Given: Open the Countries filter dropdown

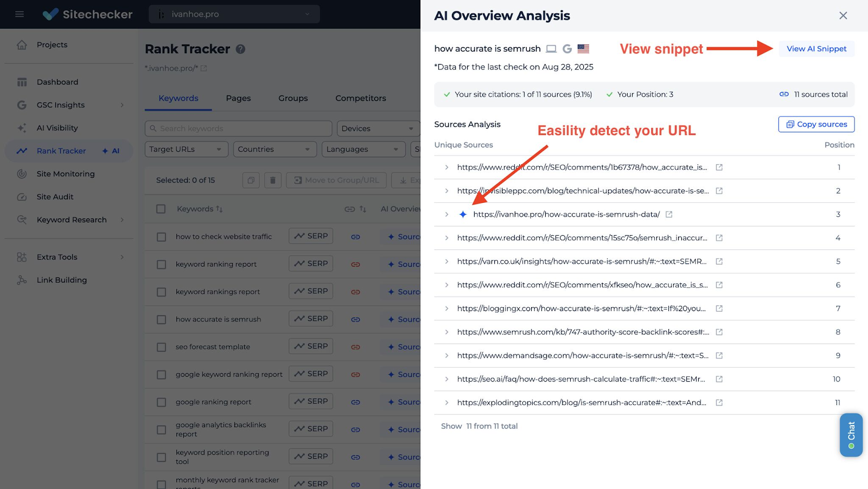Looking at the screenshot, I should point(275,150).
